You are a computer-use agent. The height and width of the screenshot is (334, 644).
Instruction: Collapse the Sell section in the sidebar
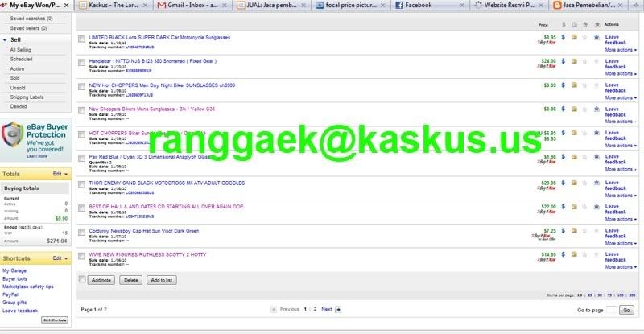pyautogui.click(x=5, y=40)
